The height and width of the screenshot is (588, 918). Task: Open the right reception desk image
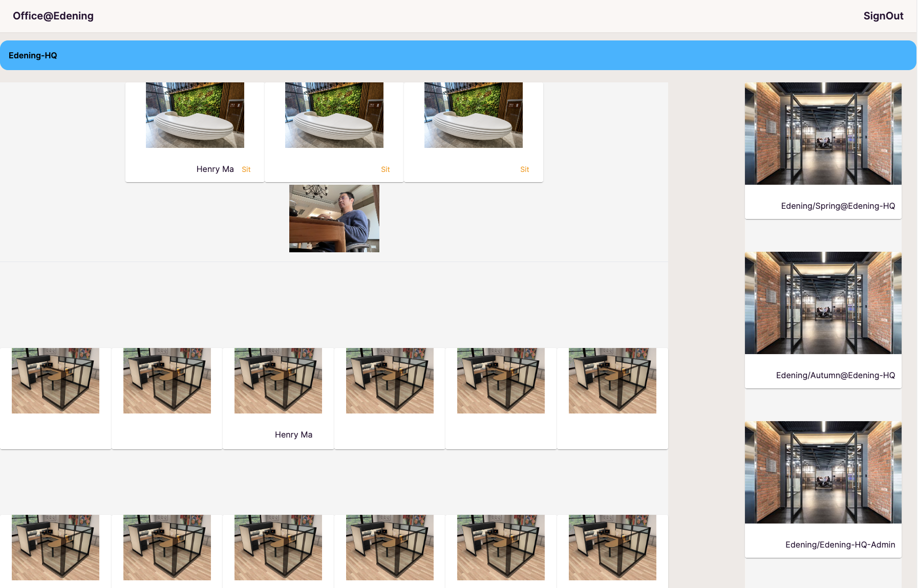tap(474, 115)
